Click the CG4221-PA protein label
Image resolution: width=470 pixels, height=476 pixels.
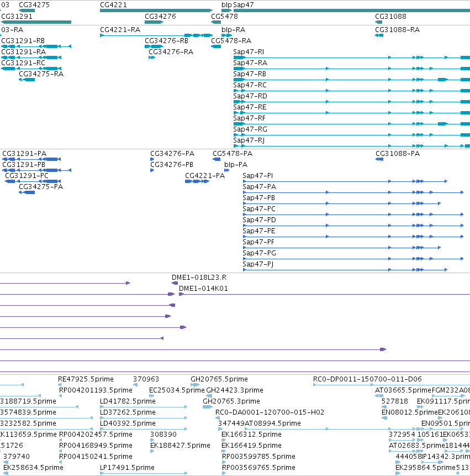(x=205, y=176)
